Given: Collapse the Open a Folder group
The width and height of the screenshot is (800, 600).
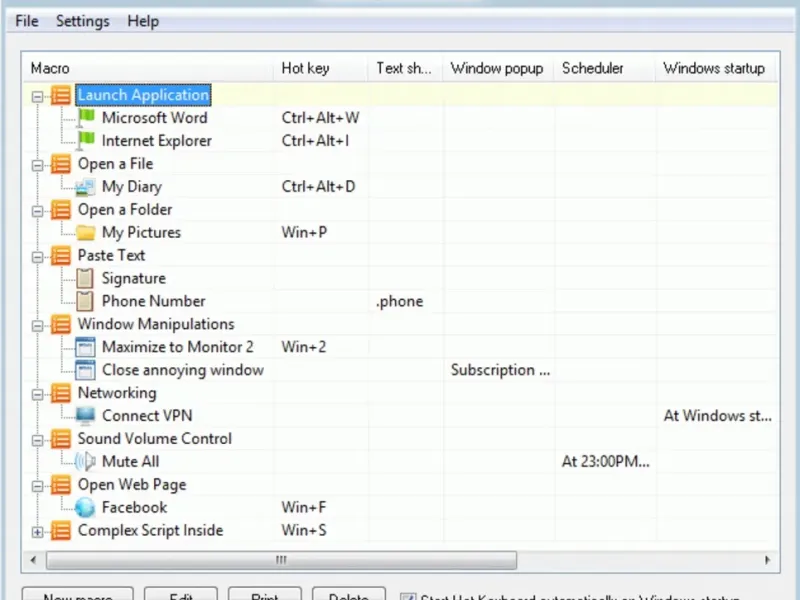Looking at the screenshot, I should (37, 211).
